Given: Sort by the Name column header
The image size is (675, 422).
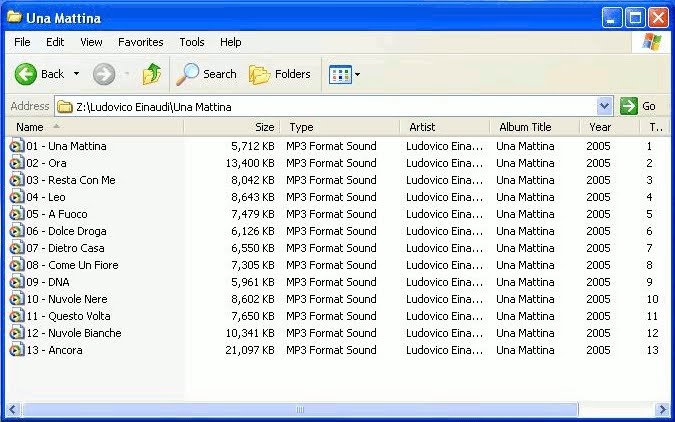Looking at the screenshot, I should coord(95,127).
